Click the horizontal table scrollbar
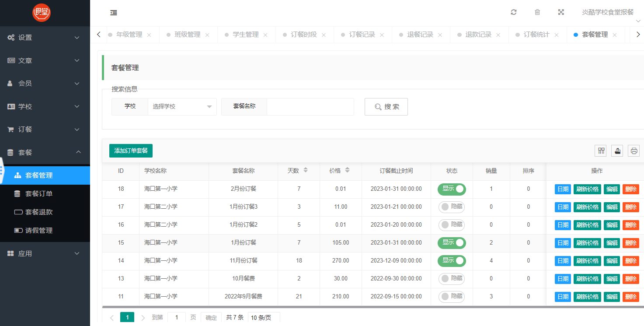This screenshot has height=326, width=644. coord(373,307)
